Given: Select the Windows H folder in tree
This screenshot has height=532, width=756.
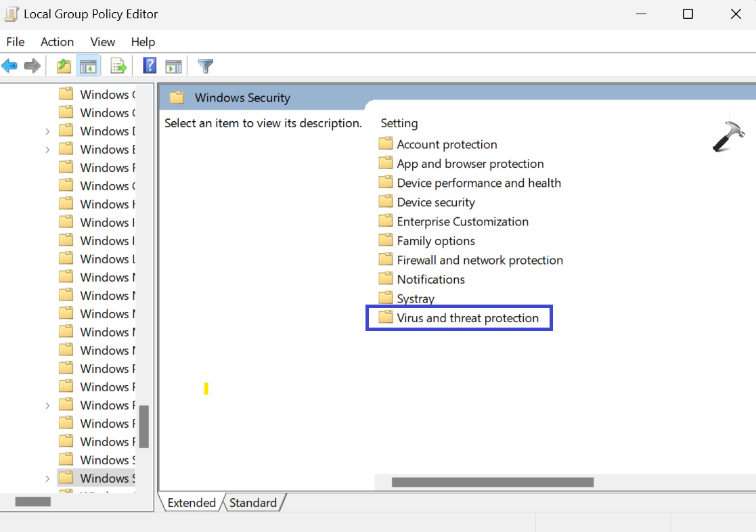Looking at the screenshot, I should tap(97, 204).
